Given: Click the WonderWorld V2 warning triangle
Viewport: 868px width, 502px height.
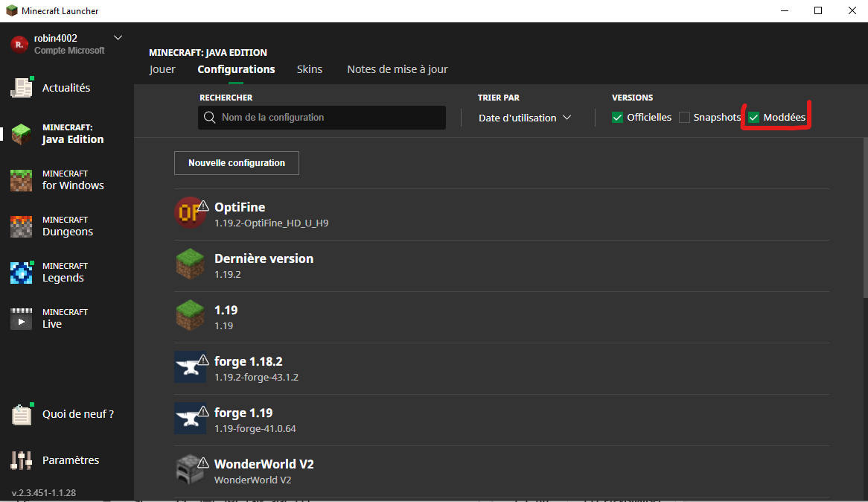Looking at the screenshot, I should coord(203,463).
